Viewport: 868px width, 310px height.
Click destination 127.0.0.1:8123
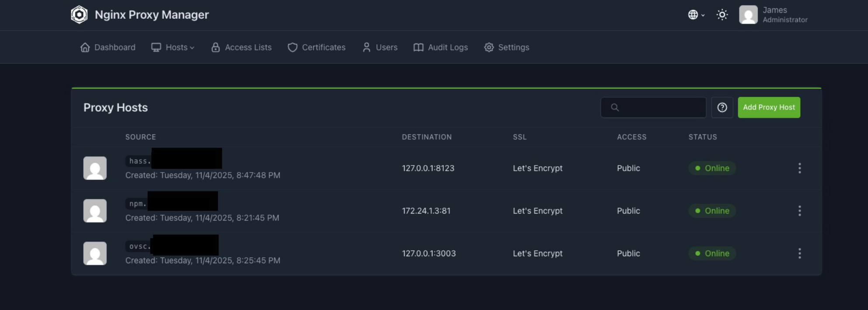428,168
